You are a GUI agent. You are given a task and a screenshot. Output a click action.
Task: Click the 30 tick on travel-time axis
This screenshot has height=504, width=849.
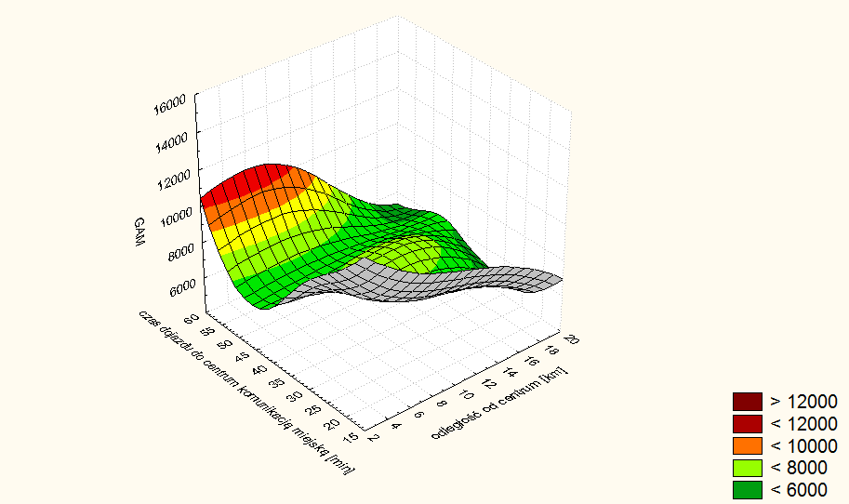294,397
